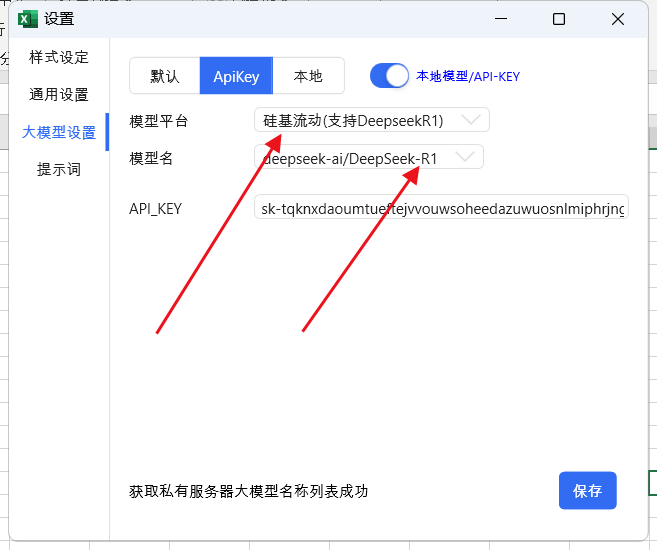The width and height of the screenshot is (657, 550).
Task: Click the Excel icon in the title bar
Action: (x=27, y=19)
